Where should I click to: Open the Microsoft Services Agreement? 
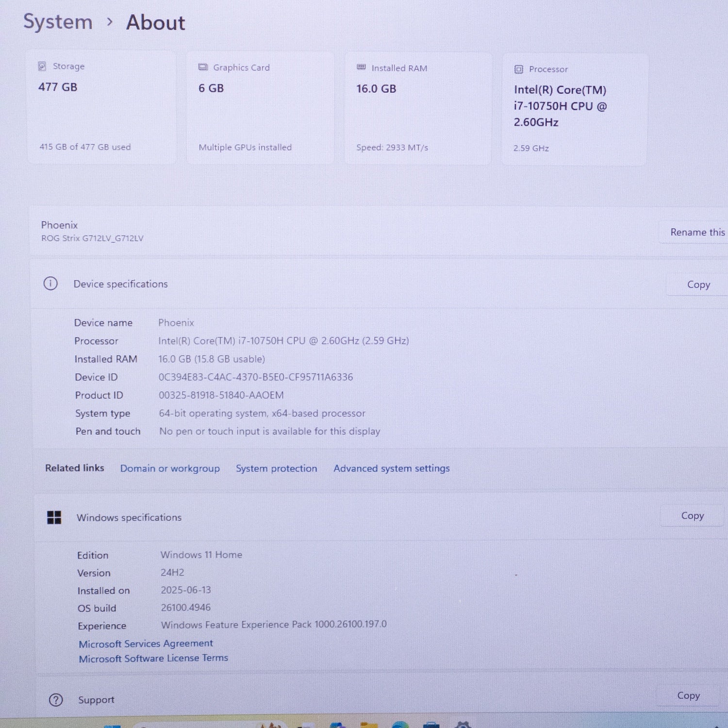146,644
